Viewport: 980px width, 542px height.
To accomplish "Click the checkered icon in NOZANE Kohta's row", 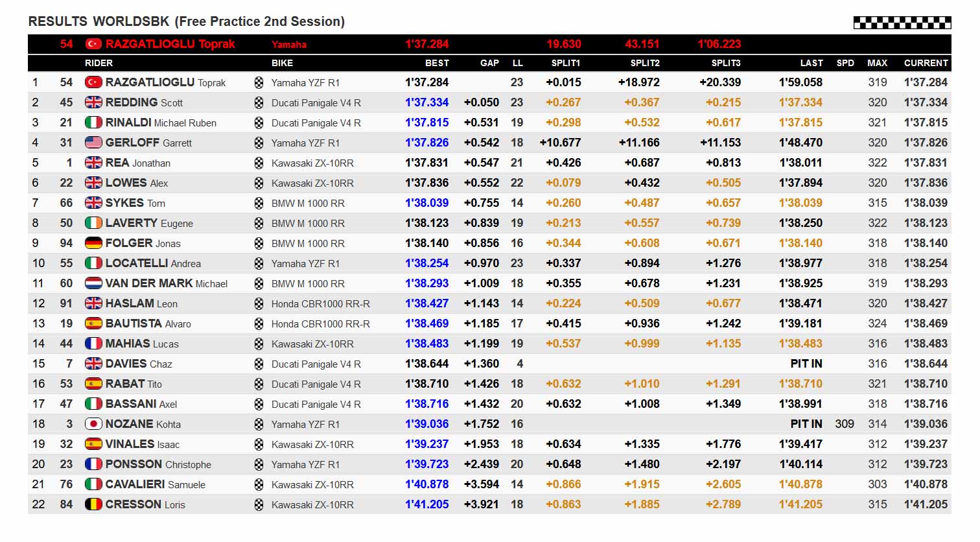I will [x=259, y=424].
